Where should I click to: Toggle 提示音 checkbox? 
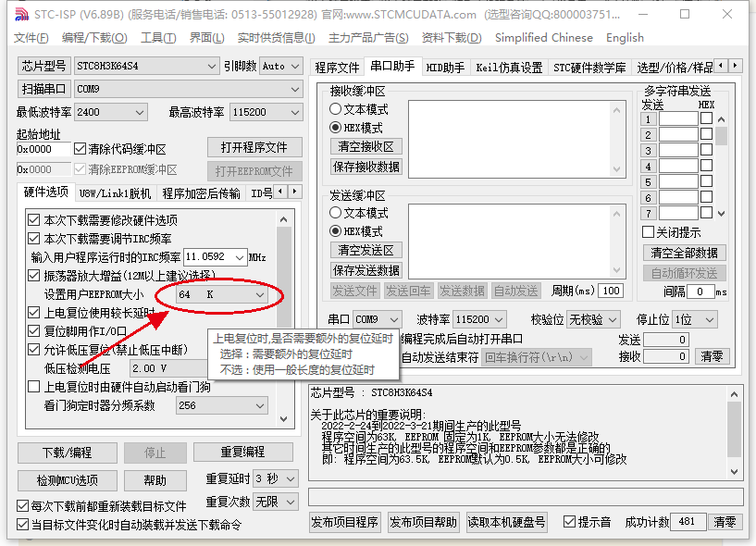coord(569,522)
